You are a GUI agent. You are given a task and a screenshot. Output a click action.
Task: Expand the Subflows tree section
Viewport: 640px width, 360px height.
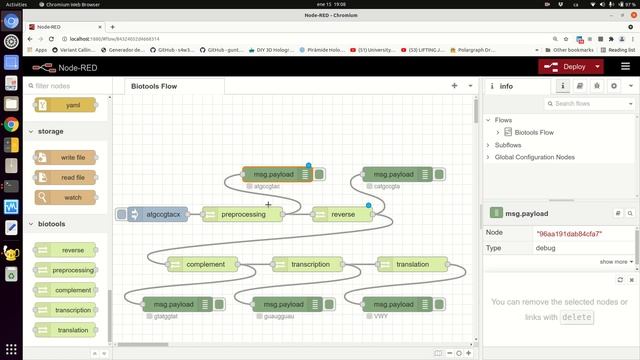[488, 145]
